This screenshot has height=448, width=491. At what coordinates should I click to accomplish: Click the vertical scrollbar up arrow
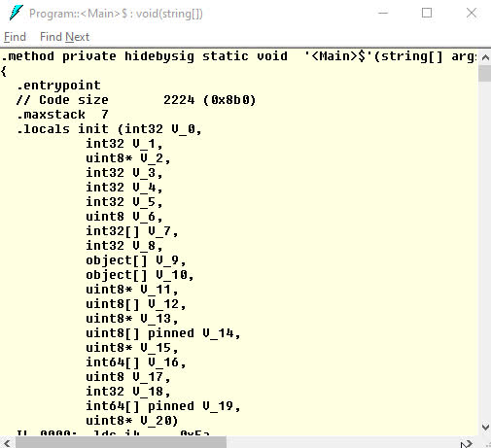coord(485,57)
